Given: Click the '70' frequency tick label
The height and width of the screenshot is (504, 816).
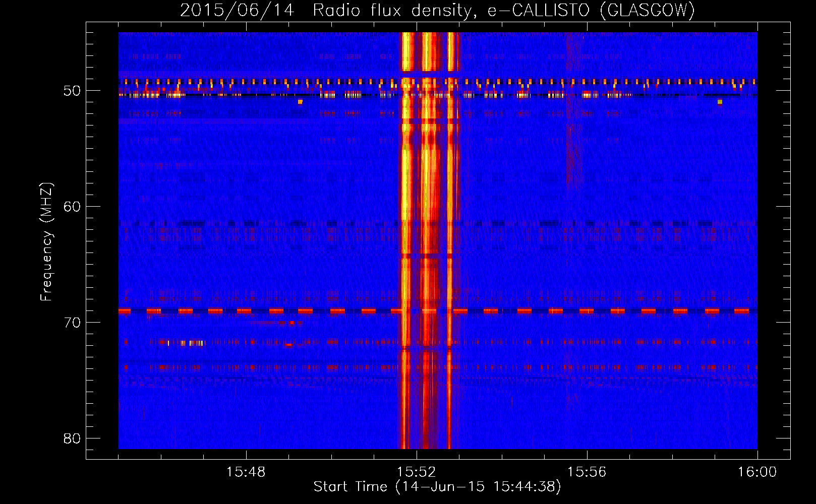Looking at the screenshot, I should pyautogui.click(x=72, y=323).
